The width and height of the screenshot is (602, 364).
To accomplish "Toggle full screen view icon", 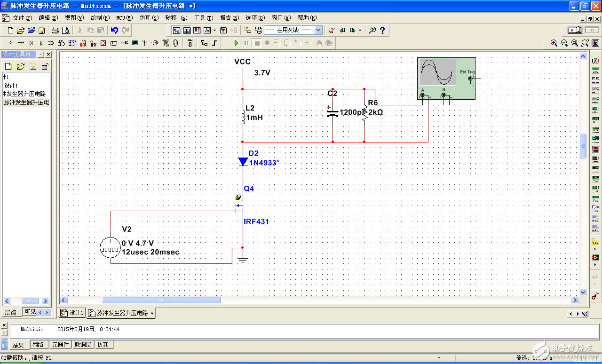I will click(x=595, y=43).
